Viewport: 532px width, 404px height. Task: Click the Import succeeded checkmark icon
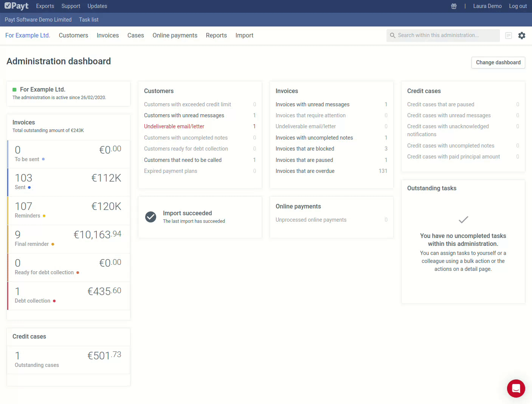[151, 217]
